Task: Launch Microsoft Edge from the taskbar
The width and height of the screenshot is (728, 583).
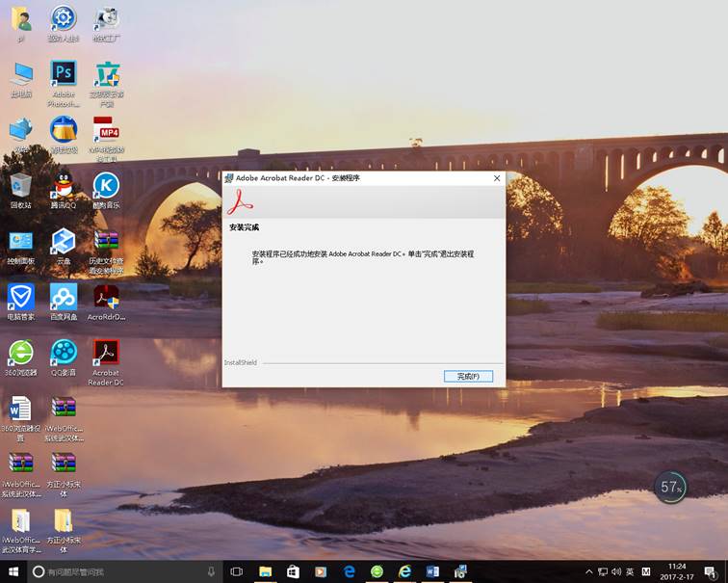Action: [350, 571]
